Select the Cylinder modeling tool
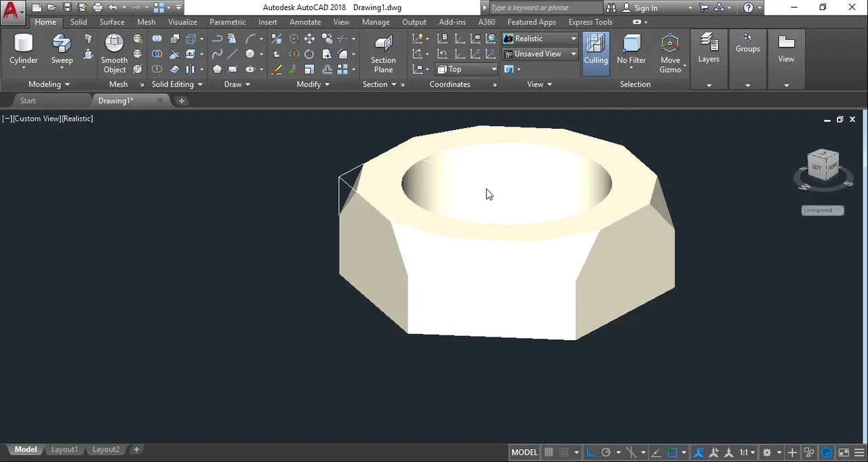 click(x=24, y=50)
